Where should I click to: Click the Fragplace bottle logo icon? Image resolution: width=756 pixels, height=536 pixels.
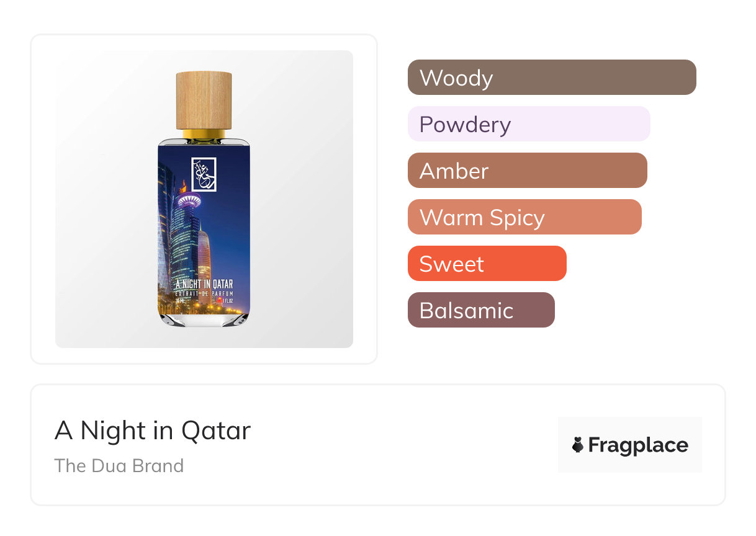(578, 445)
